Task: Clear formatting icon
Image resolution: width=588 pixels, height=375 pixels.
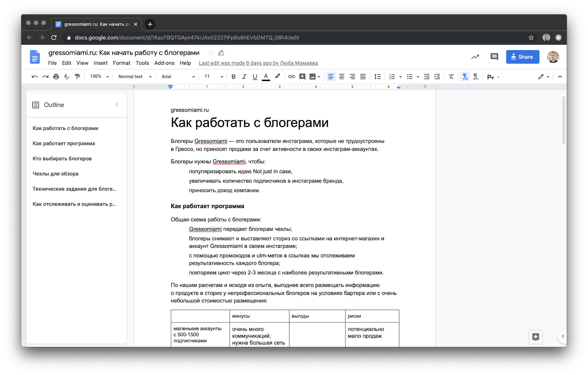Action: (x=451, y=77)
